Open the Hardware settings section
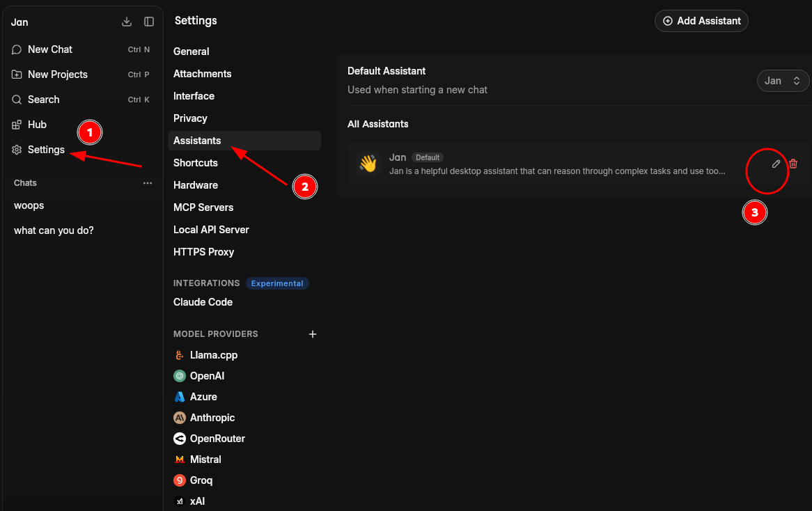Image resolution: width=812 pixels, height=511 pixels. (195, 184)
